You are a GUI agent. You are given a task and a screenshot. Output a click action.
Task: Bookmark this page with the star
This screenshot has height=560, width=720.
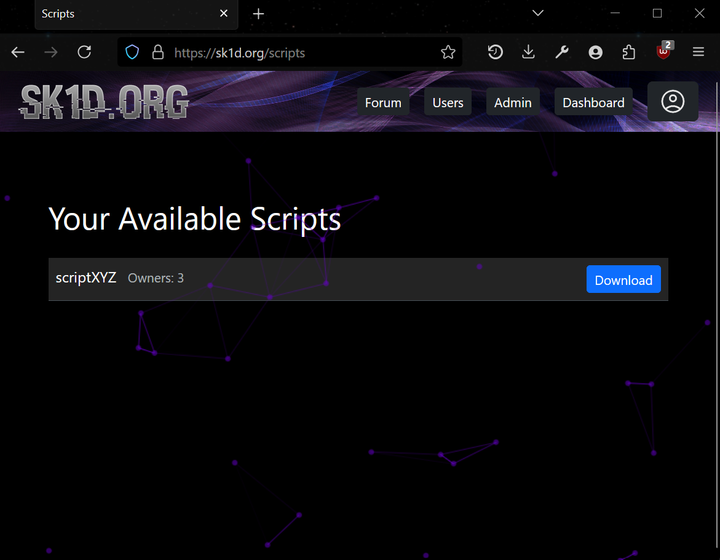[x=448, y=52]
